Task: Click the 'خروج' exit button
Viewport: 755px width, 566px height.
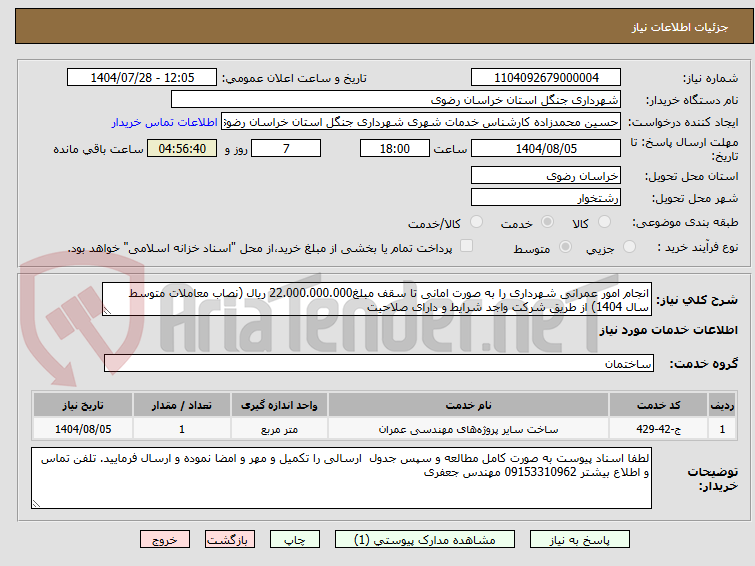Action: coord(165,540)
